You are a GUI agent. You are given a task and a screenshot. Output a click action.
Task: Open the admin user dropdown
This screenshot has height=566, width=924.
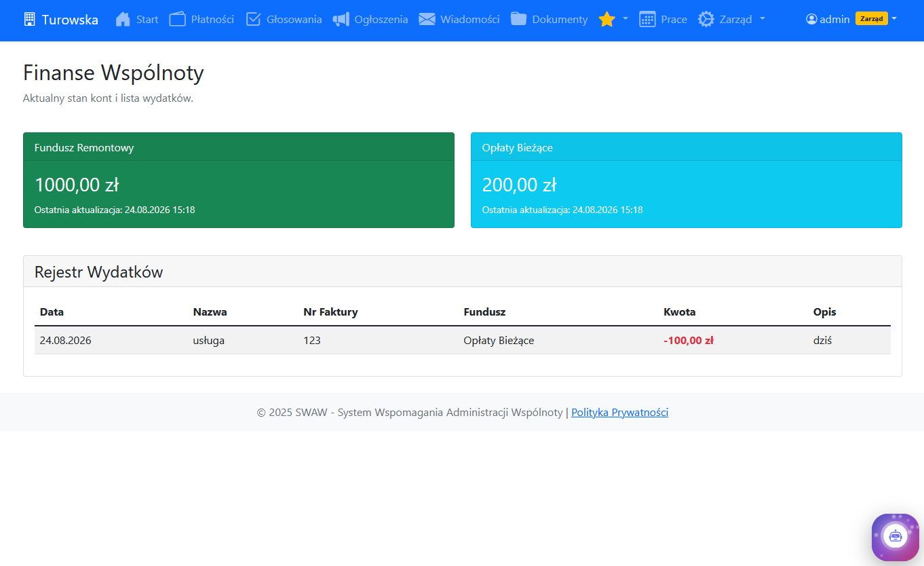tap(851, 19)
